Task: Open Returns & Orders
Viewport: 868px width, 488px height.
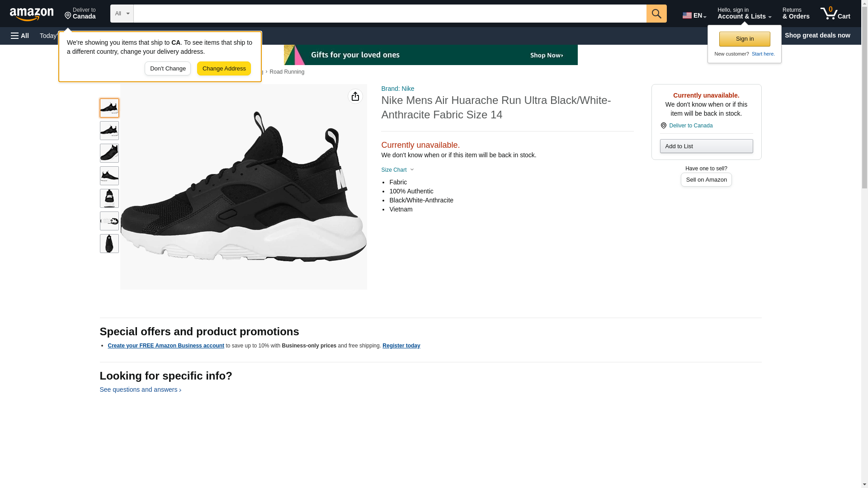Action: [796, 14]
